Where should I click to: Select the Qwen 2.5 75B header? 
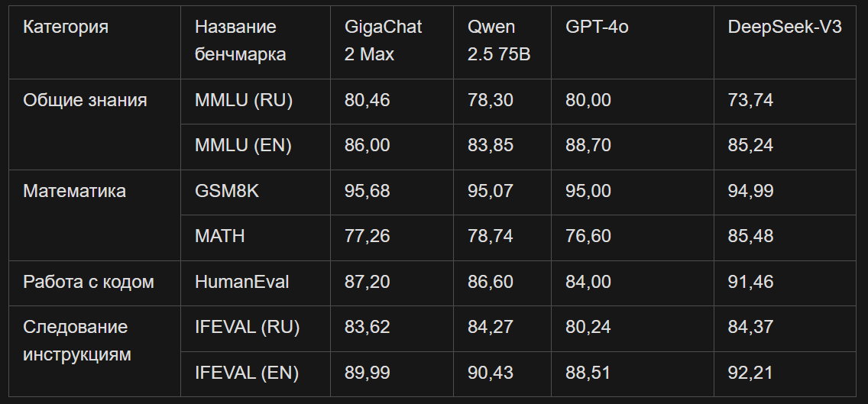pos(502,42)
